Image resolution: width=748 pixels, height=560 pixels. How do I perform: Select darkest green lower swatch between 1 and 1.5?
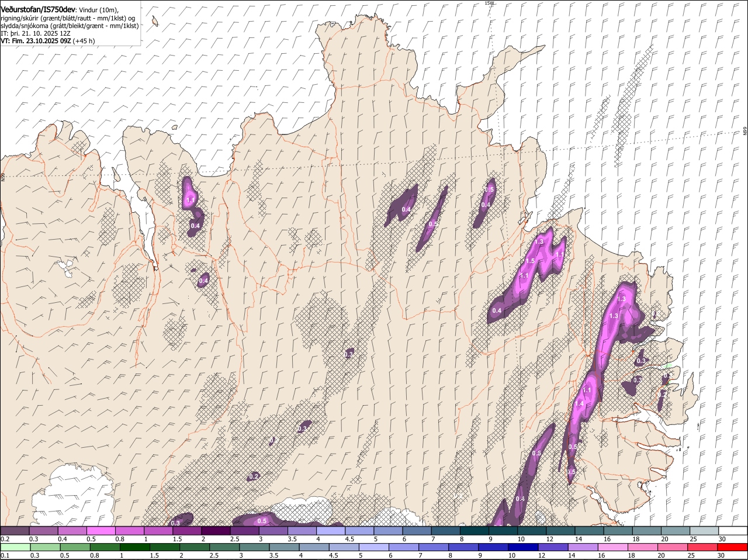(x=135, y=547)
